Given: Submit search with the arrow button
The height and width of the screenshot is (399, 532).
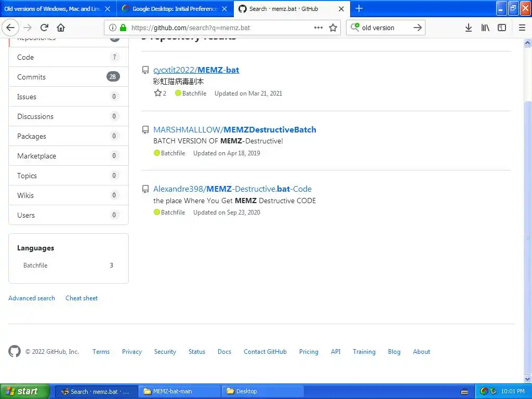Looking at the screenshot, I should [417, 28].
